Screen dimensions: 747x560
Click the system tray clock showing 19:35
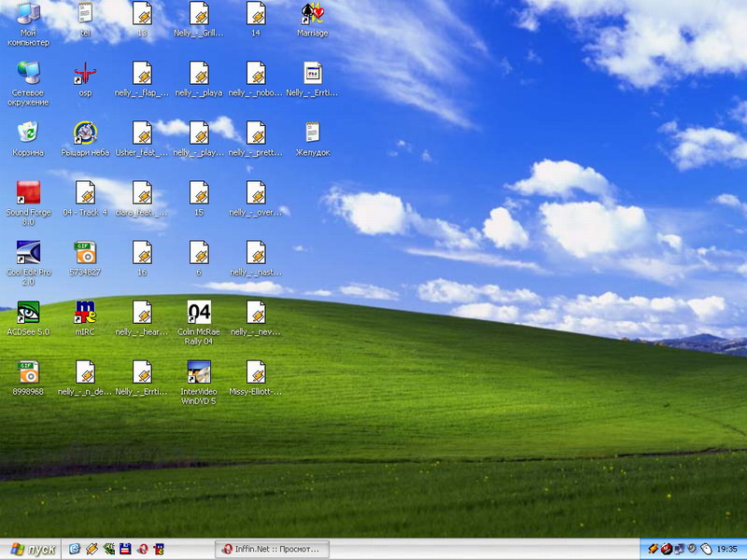tap(728, 550)
